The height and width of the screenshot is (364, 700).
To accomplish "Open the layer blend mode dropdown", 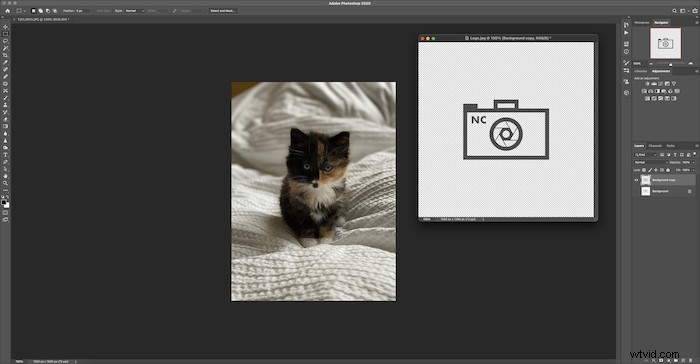I will (x=650, y=163).
